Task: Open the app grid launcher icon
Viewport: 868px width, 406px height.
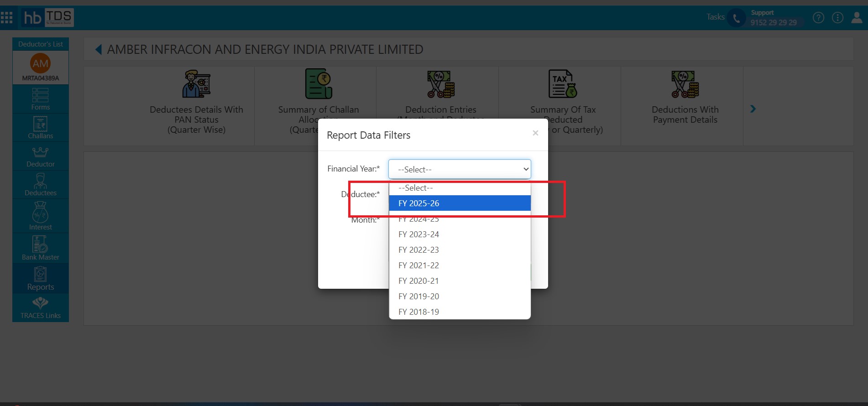Action: point(6,18)
